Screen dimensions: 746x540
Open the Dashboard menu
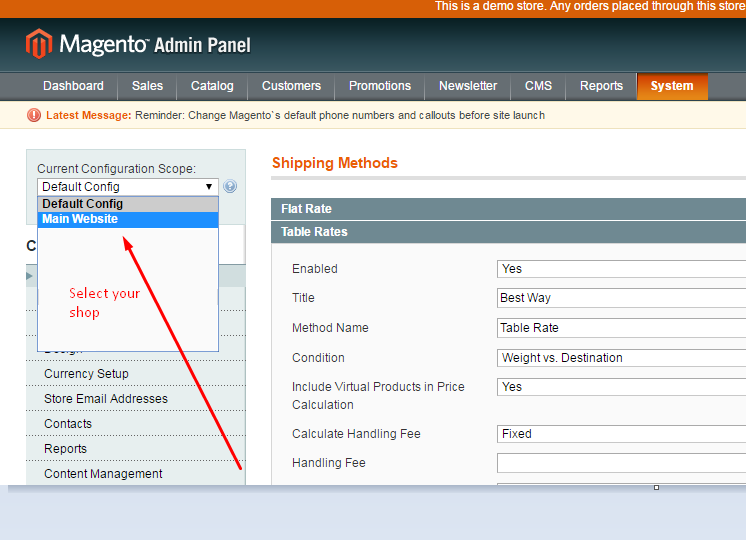click(x=73, y=86)
